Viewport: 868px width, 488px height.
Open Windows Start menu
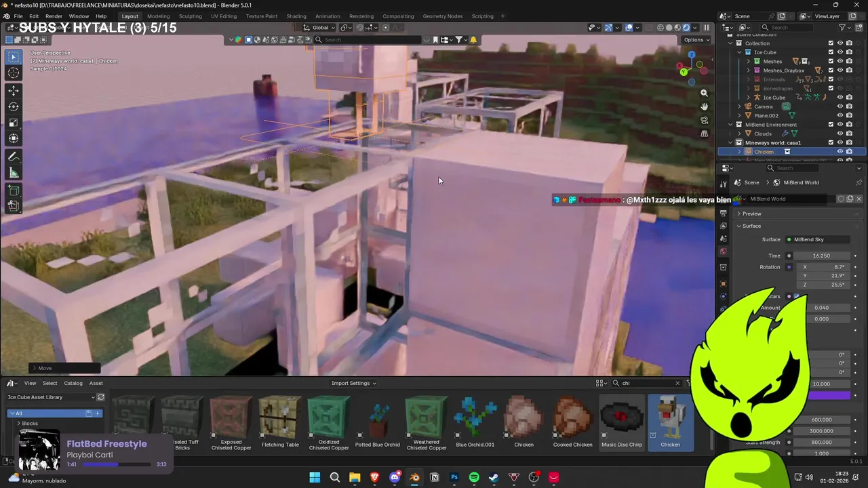tap(315, 477)
